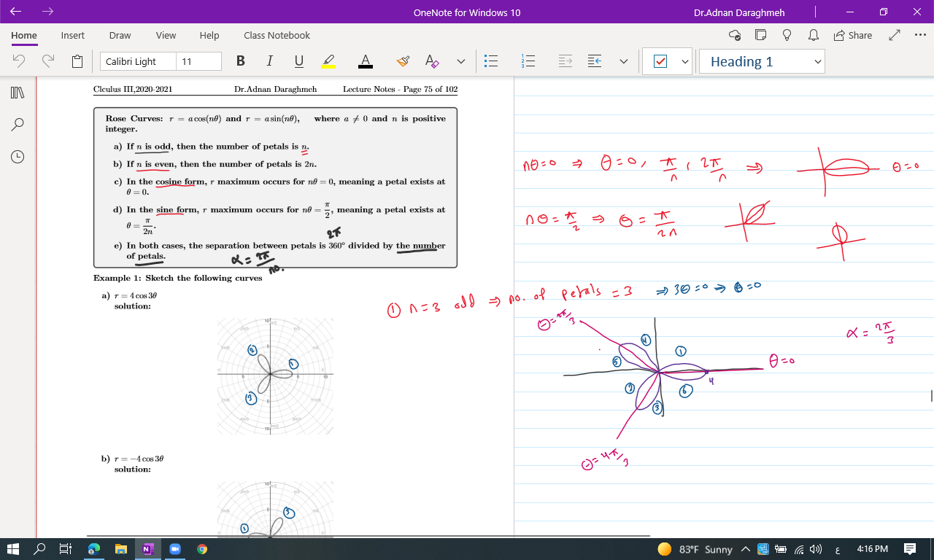Open the notifications bell icon
The image size is (934, 560).
813,35
